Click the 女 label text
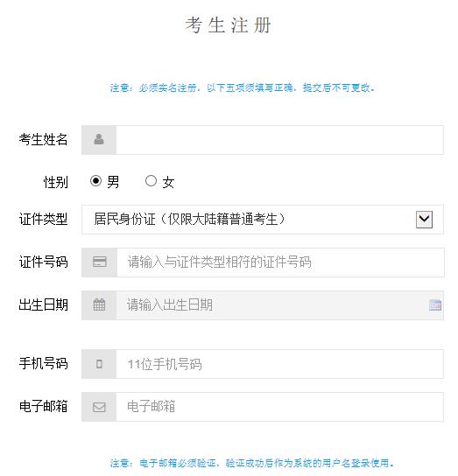This screenshot has height=476, width=458. tap(168, 182)
